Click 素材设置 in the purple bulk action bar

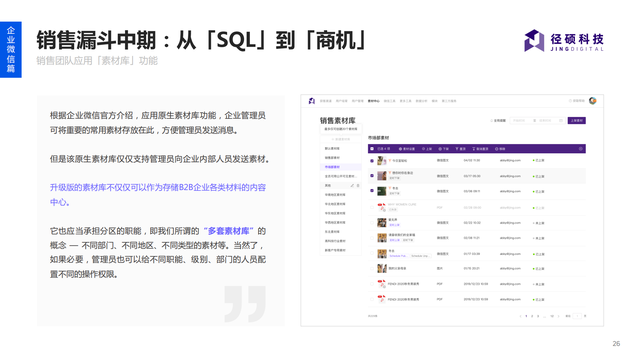[x=407, y=149]
